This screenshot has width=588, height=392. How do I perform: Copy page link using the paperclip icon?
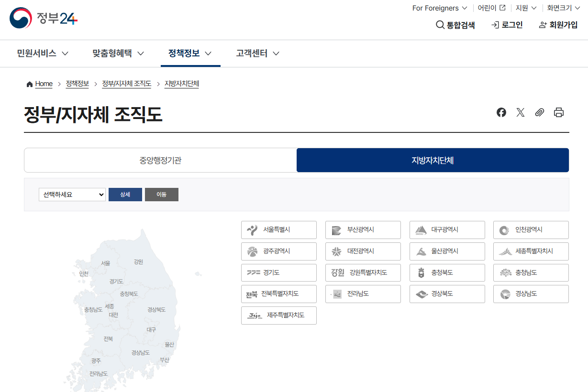click(x=539, y=112)
